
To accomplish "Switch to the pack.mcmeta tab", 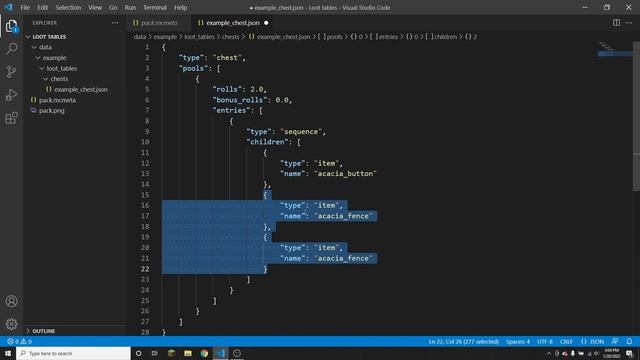I will coord(159,23).
